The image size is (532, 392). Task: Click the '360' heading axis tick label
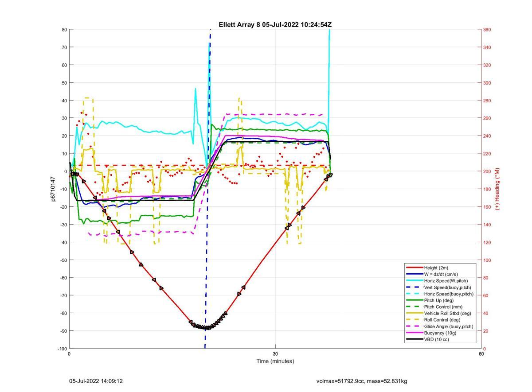487,30
